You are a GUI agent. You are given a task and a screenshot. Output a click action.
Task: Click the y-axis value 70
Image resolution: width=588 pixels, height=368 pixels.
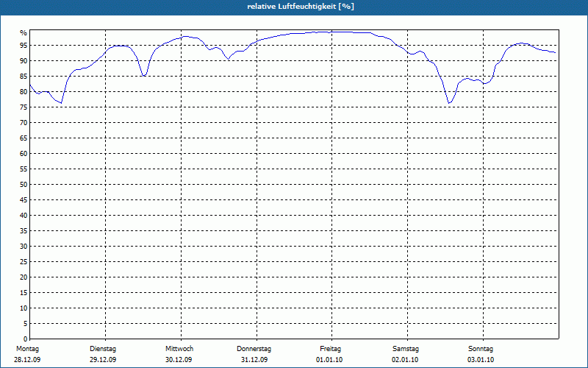coord(24,123)
